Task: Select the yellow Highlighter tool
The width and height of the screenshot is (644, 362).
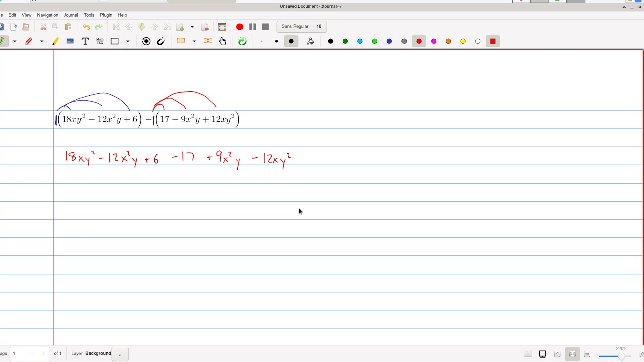Action: click(x=55, y=41)
